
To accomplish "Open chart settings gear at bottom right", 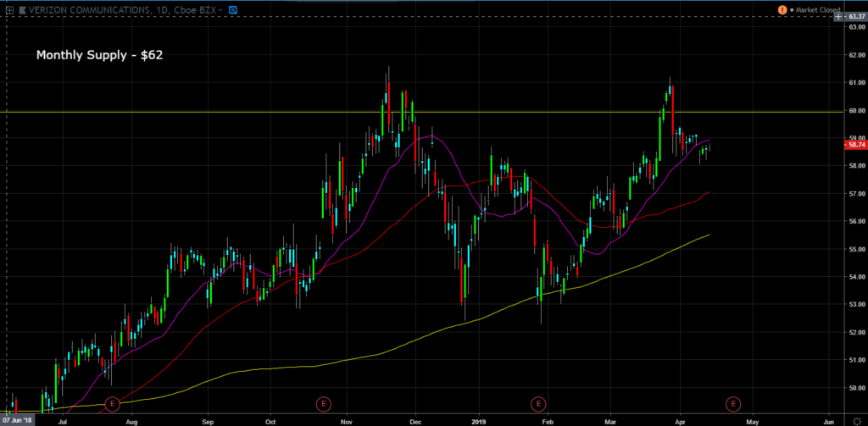I will [x=857, y=420].
